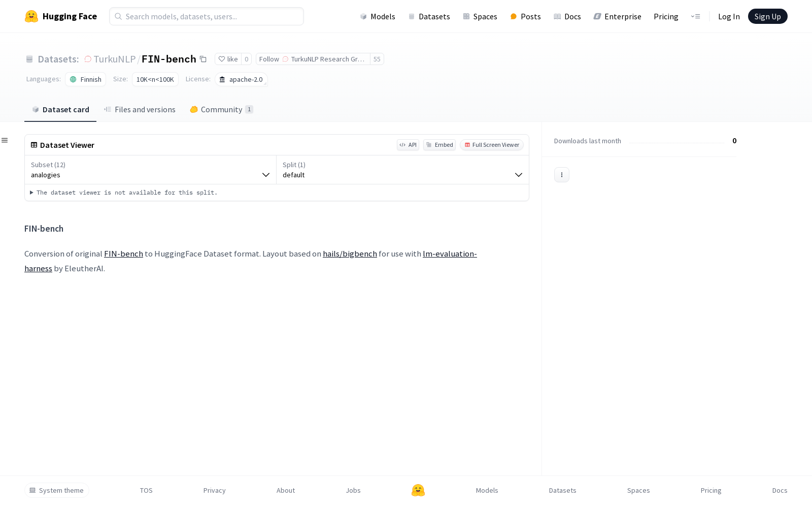Expand the Split default dropdown
This screenshot has width=812, height=508.
click(x=402, y=170)
